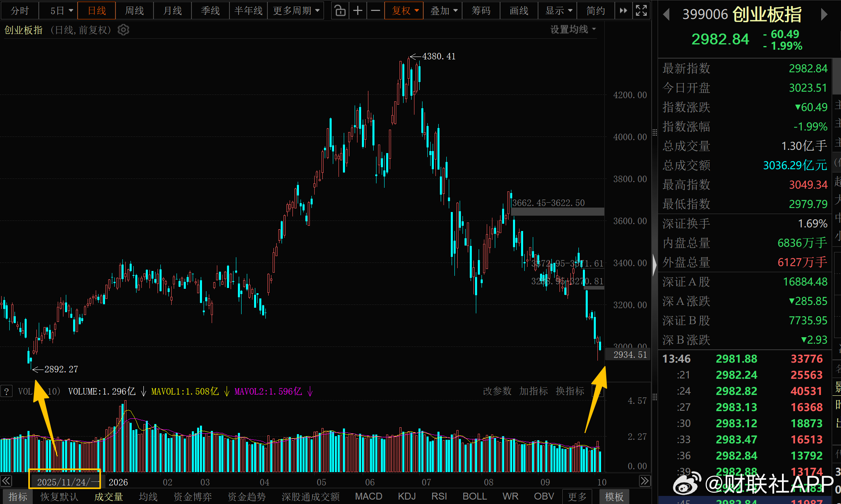Switch to 分时 intraday view
The image size is (841, 504).
pyautogui.click(x=20, y=11)
